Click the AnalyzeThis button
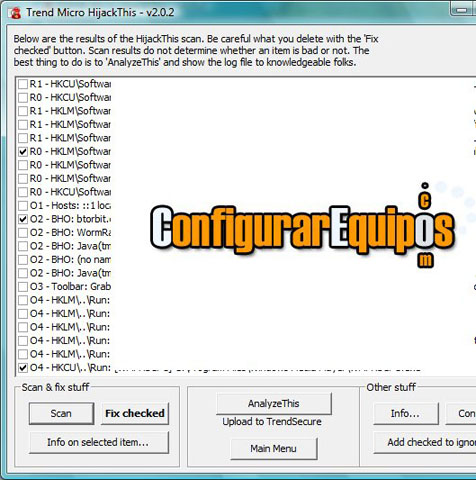This screenshot has height=480, width=476. coord(274,404)
